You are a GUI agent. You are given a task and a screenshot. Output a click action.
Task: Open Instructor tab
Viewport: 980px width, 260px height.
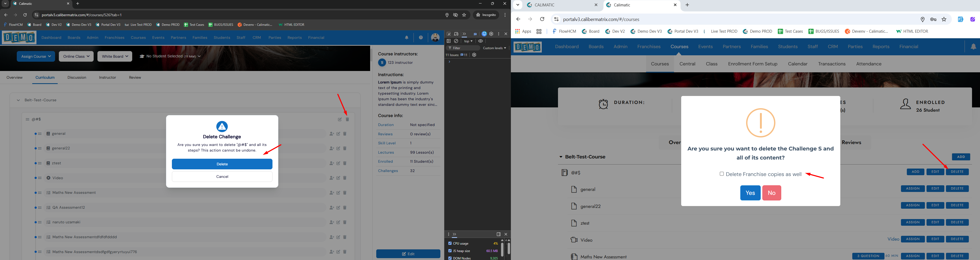coord(108,78)
